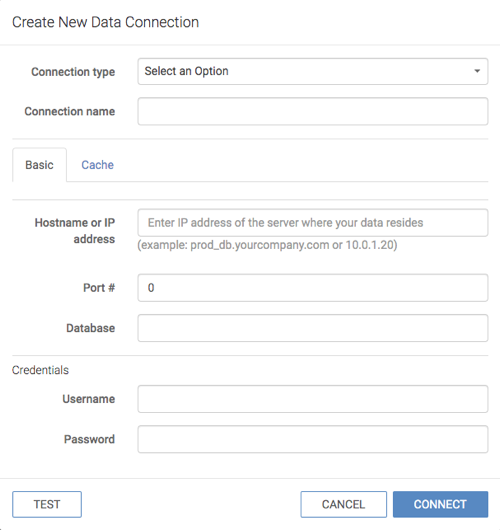This screenshot has height=530, width=500.
Task: Click the 'Connection name' label
Action: click(70, 111)
